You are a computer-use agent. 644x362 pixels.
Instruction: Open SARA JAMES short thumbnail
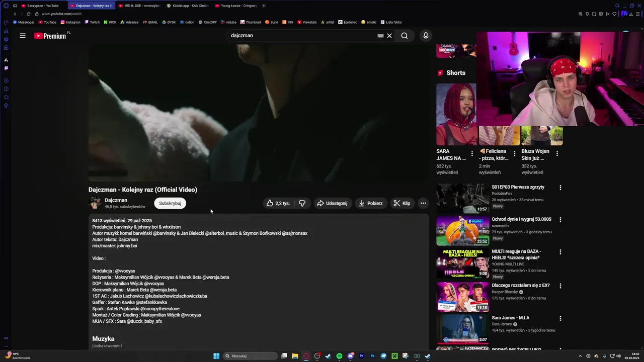click(x=456, y=114)
